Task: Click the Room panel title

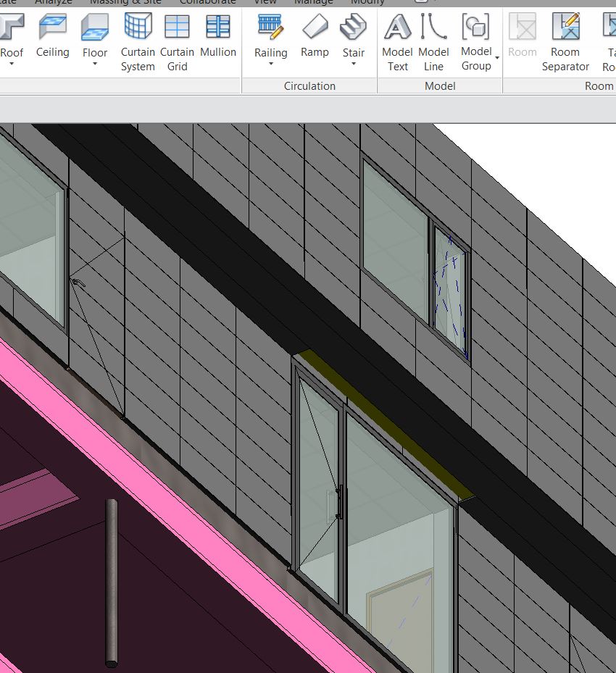Action: click(599, 85)
